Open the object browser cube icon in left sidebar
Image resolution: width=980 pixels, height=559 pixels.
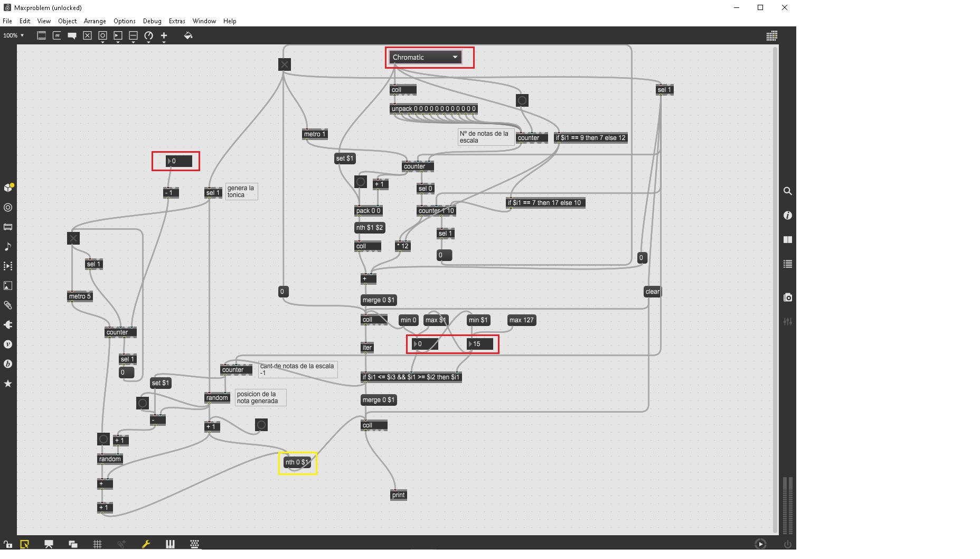coord(8,188)
